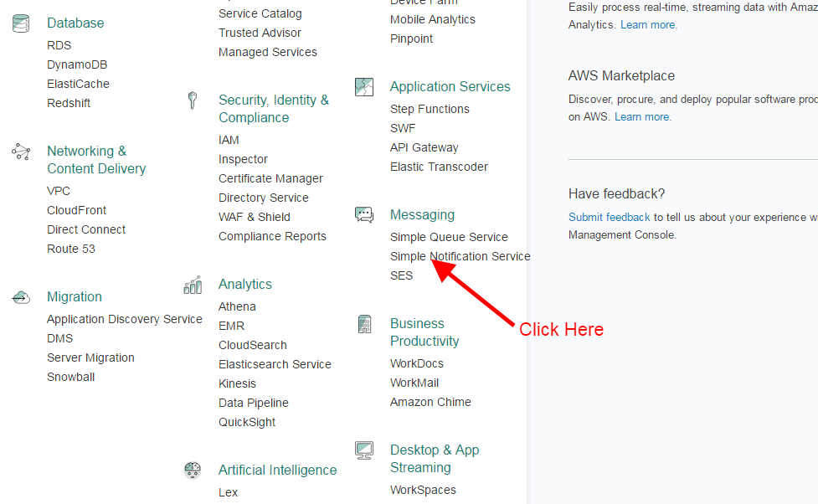The width and height of the screenshot is (818, 504).
Task: Open Server Migration
Action: click(x=90, y=358)
